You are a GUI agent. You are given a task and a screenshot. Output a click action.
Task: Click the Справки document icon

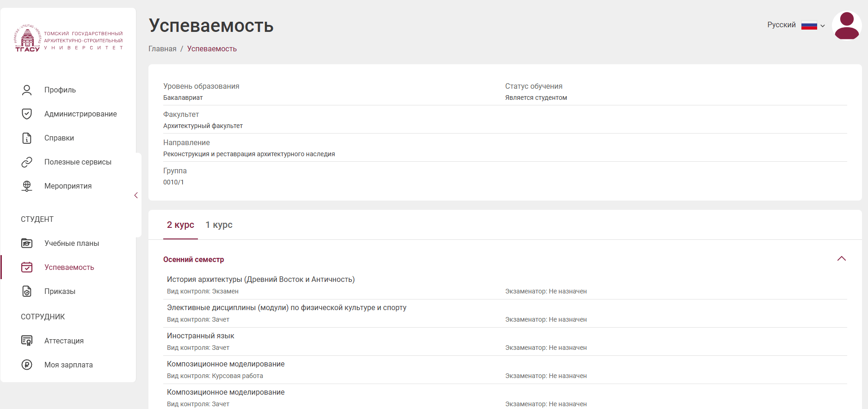tap(27, 138)
